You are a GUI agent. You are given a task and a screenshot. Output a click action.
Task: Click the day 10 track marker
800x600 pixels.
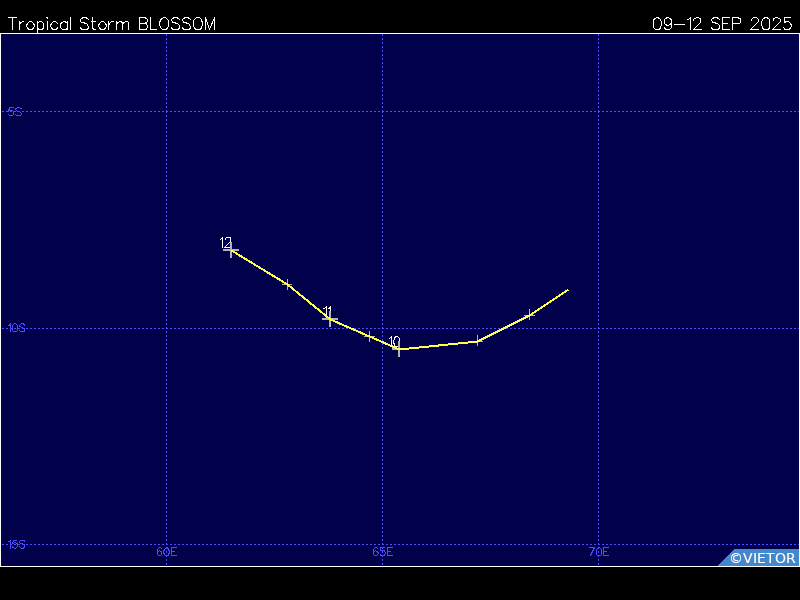click(399, 349)
